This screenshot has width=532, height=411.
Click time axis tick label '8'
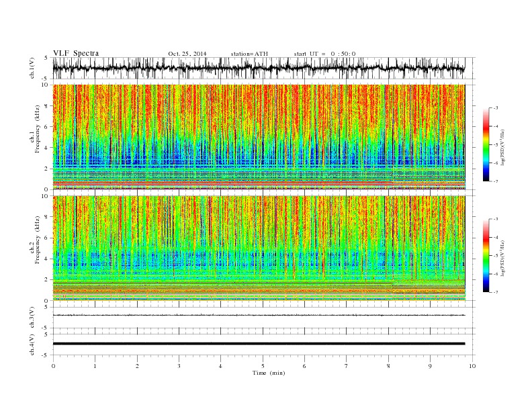coord(388,366)
